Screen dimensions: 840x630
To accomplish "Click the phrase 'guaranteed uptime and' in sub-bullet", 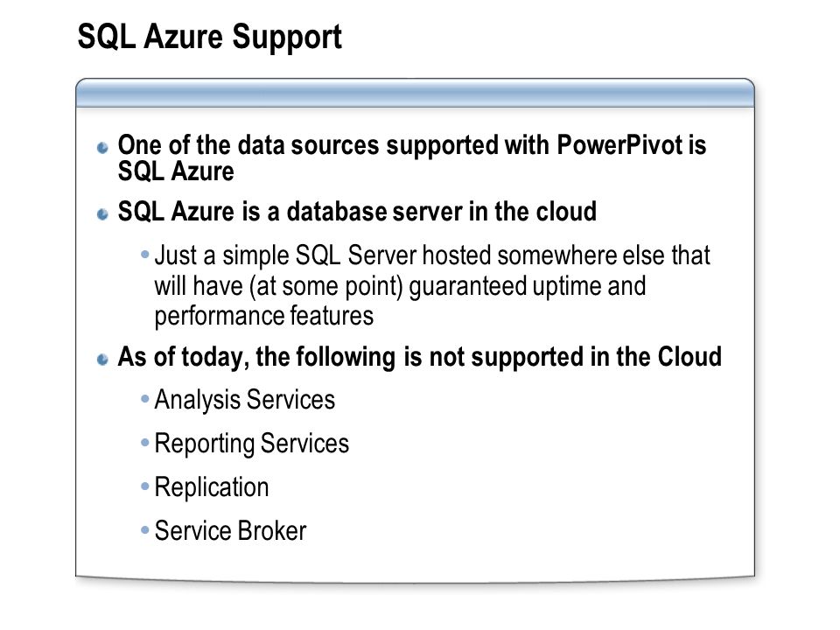I will [x=527, y=286].
